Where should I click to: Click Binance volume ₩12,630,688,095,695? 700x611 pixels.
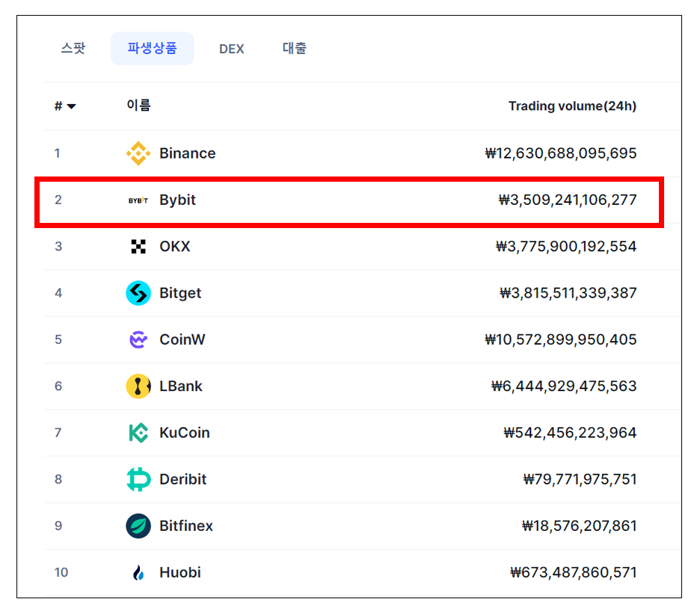(x=561, y=153)
